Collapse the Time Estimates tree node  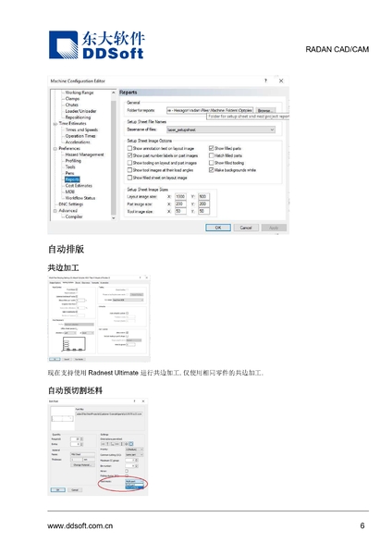[55, 124]
